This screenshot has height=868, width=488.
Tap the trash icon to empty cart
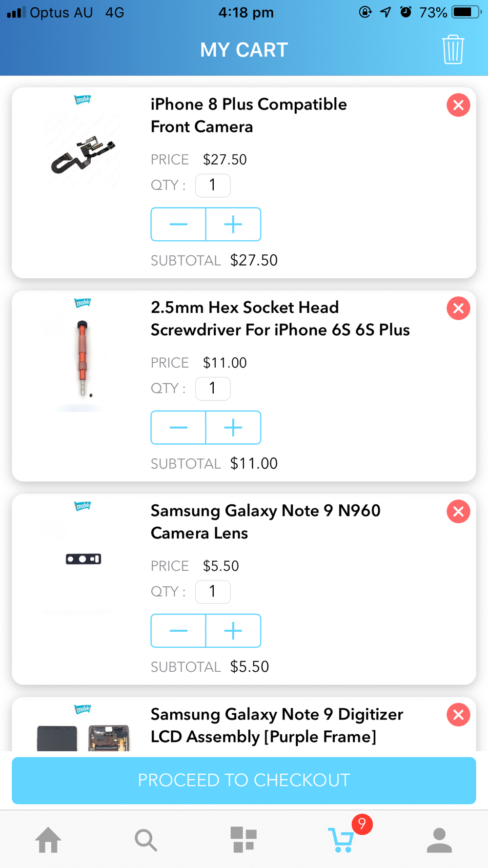(x=453, y=49)
